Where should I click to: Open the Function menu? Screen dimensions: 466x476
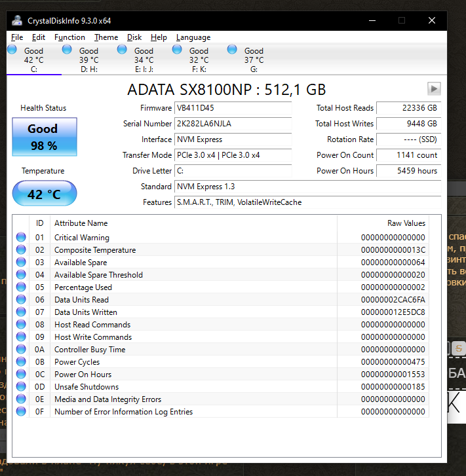click(69, 37)
